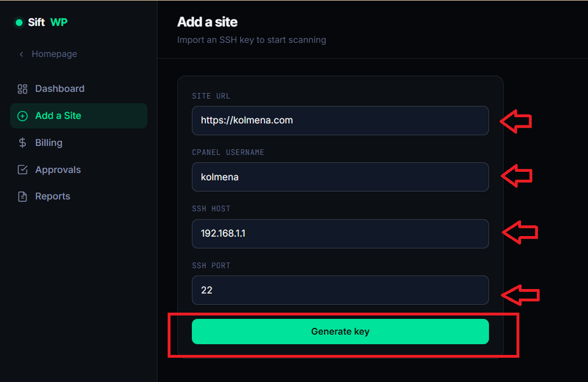Click the CPANEL USERNAME label

click(228, 152)
